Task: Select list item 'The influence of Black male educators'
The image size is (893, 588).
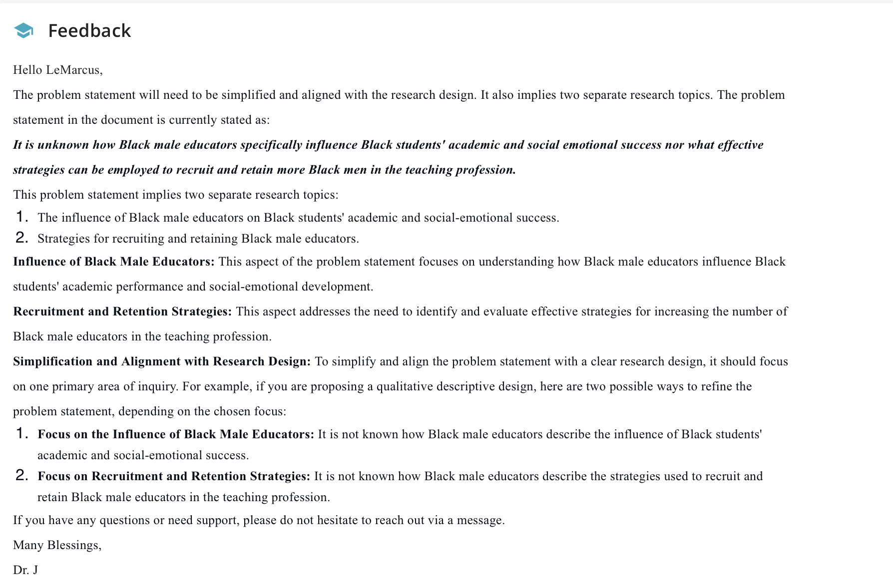Action: point(298,218)
